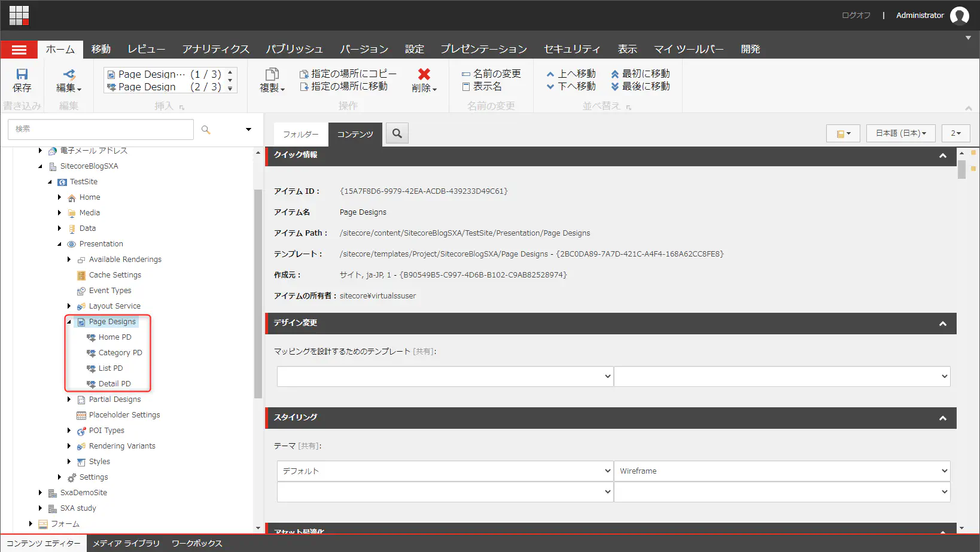Click the Event Types item icon

(x=81, y=291)
